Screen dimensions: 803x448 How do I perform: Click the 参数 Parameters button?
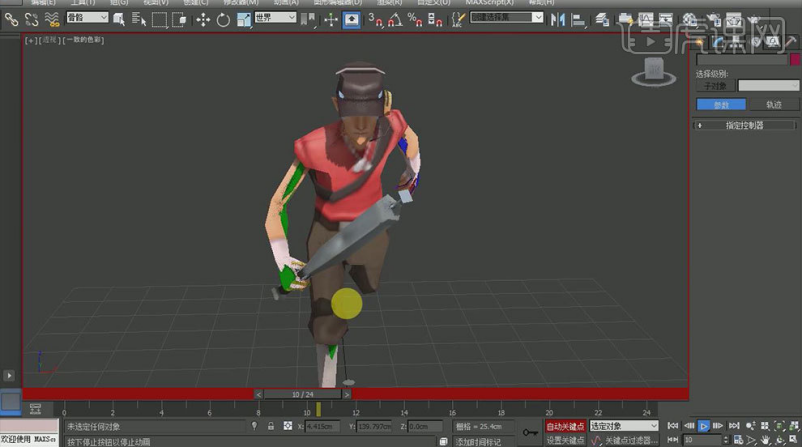(721, 104)
